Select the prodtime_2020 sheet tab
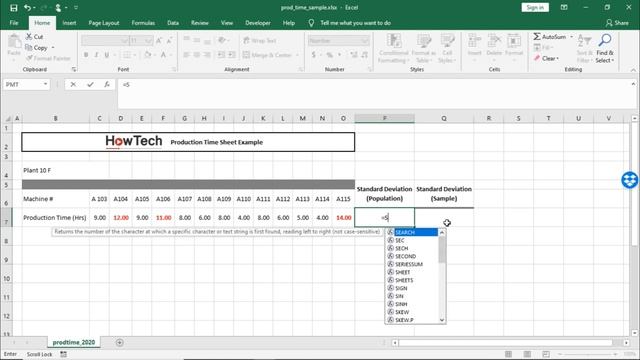Viewport: 640px width, 360px height. click(74, 342)
